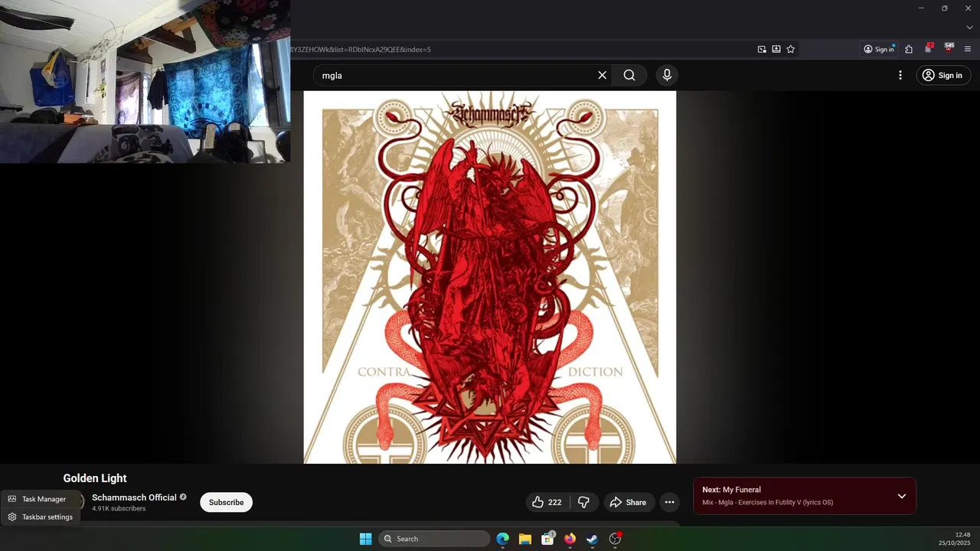Screen dimensions: 980x551
Task: Open Microsoft Store from taskbar
Action: coord(547,539)
